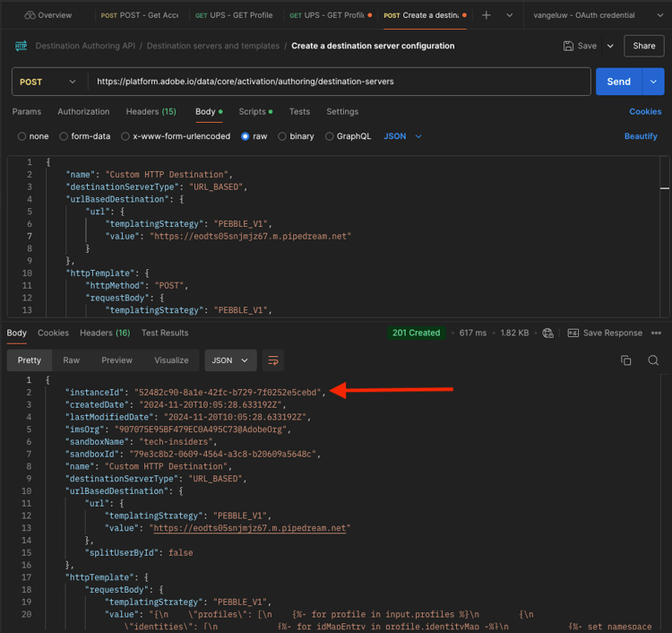Viewport: 672px width, 633px height.
Task: Open the Tests tab
Action: (299, 111)
